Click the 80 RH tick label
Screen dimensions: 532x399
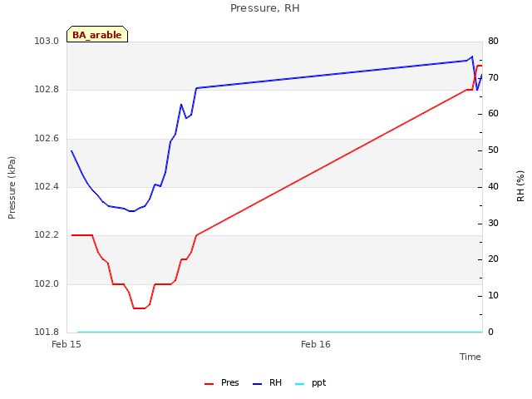tap(493, 41)
